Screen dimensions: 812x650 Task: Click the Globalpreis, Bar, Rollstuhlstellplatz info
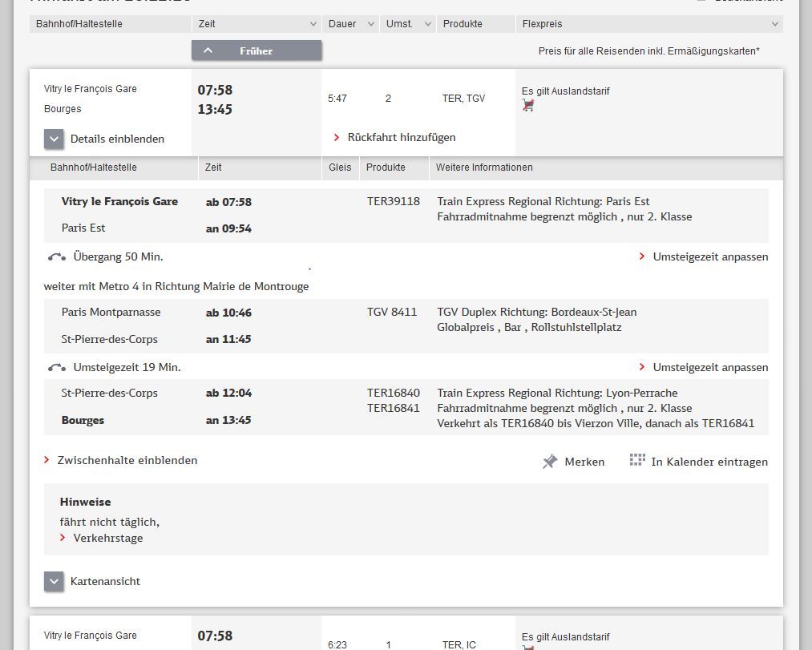click(529, 327)
